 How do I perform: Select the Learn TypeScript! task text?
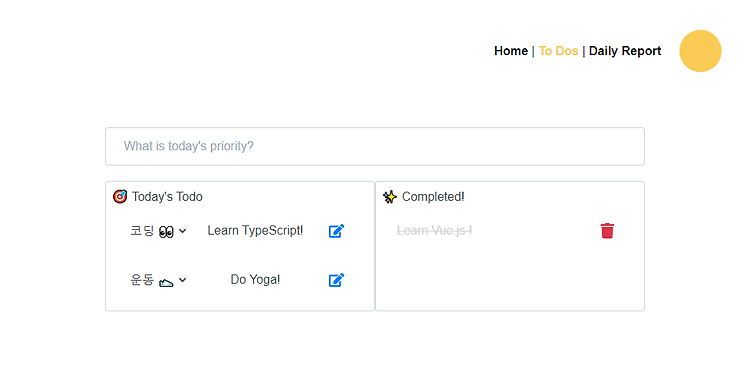(x=255, y=231)
